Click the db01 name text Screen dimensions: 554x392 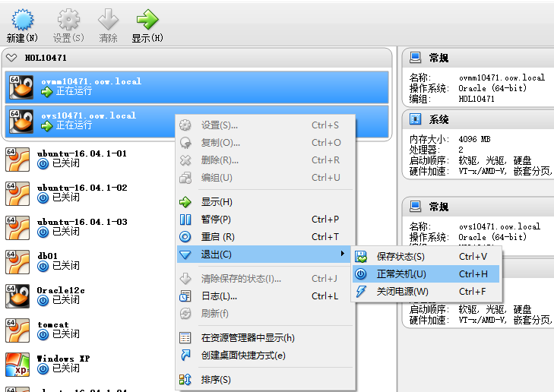pyautogui.click(x=47, y=256)
